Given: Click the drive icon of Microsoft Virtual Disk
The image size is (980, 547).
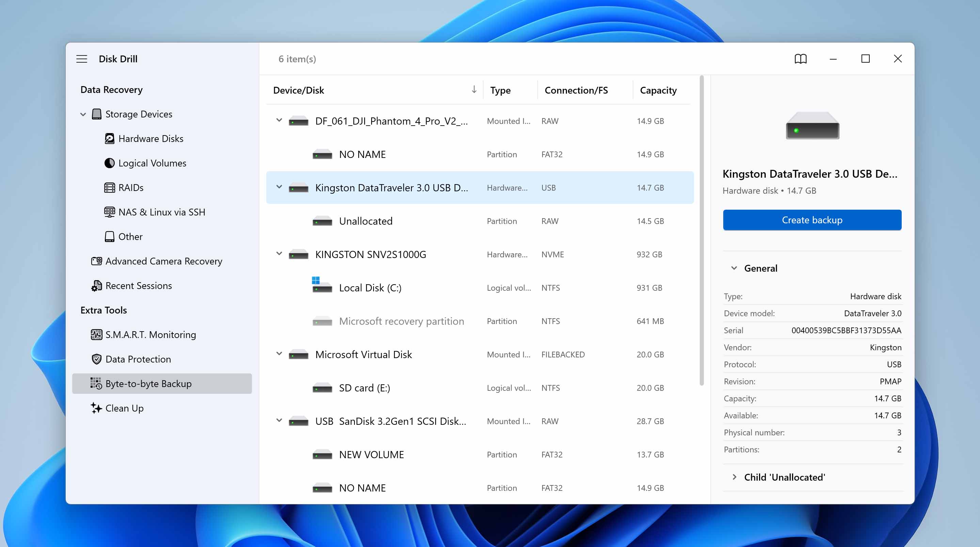Looking at the screenshot, I should coord(299,355).
